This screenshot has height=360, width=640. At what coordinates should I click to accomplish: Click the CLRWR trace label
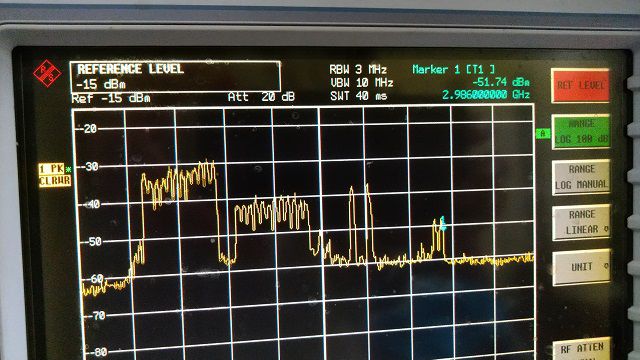click(55, 180)
